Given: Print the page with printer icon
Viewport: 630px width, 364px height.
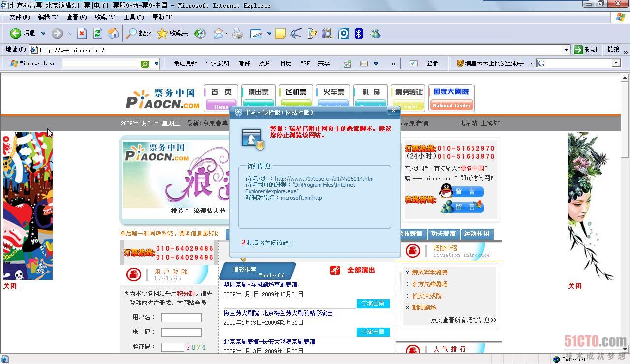Looking at the screenshot, I should coord(238,33).
